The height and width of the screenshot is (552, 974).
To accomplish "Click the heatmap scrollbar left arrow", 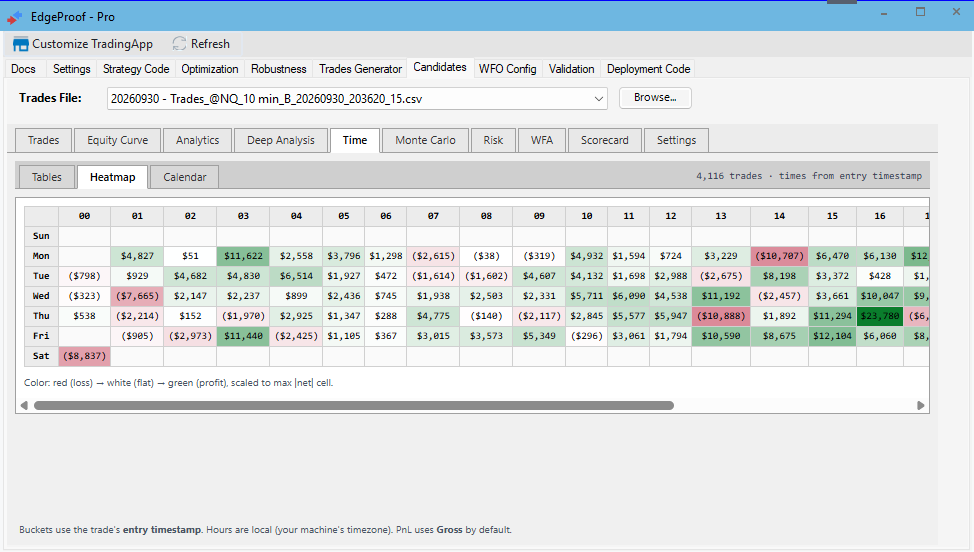I will click(24, 405).
